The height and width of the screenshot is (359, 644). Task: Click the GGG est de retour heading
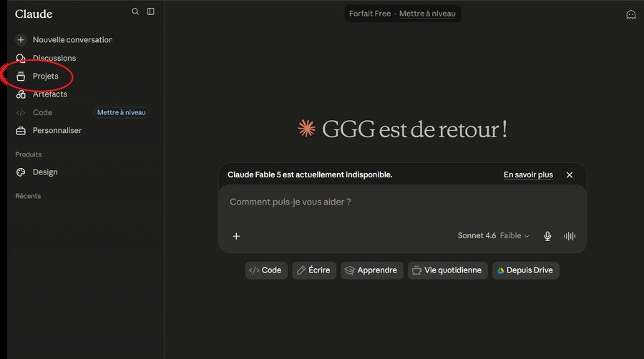tap(415, 129)
